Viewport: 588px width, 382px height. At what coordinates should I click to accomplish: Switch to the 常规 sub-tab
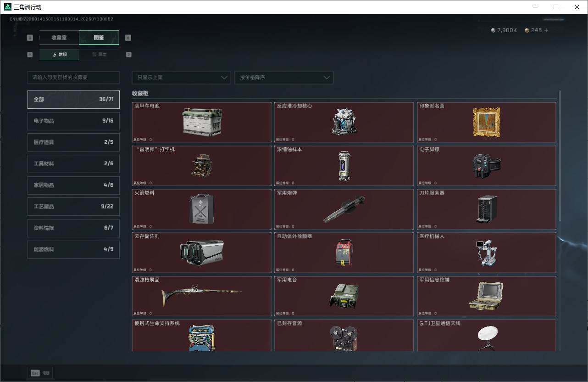click(x=59, y=55)
